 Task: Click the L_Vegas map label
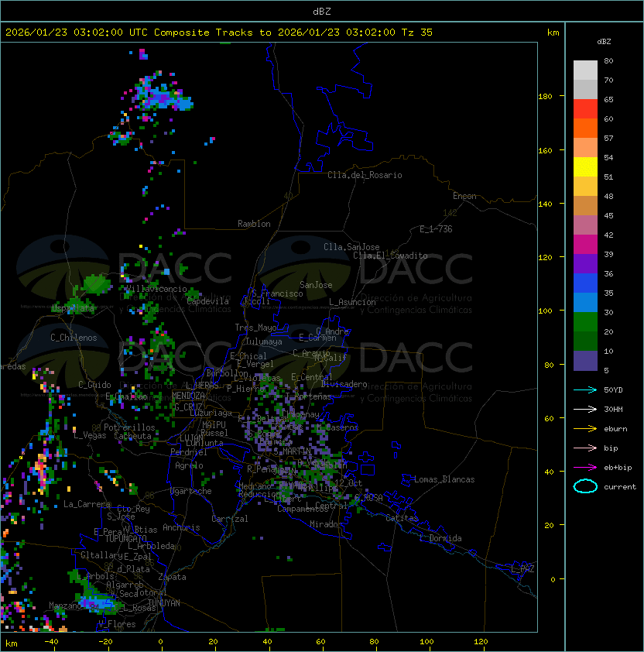[x=90, y=435]
